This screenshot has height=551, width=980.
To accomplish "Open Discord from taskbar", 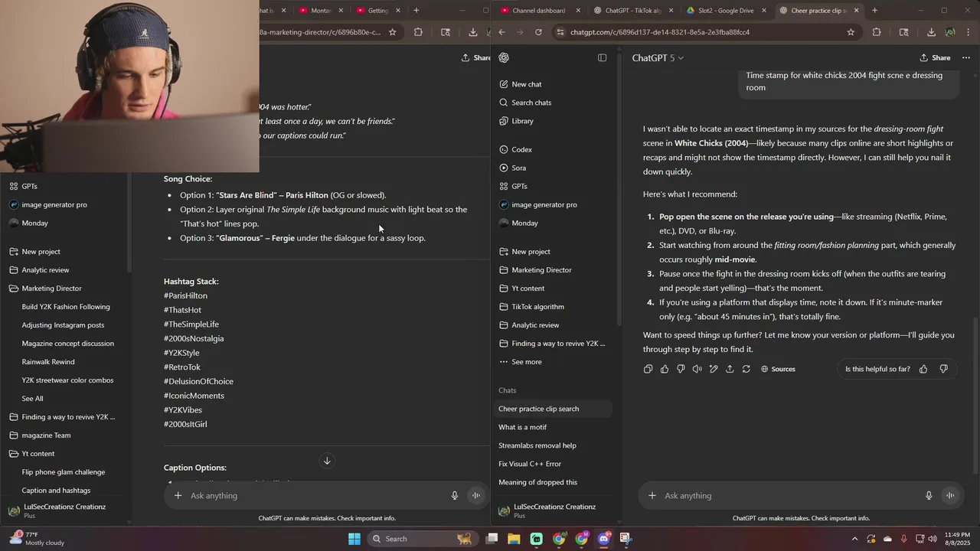I will [x=604, y=539].
